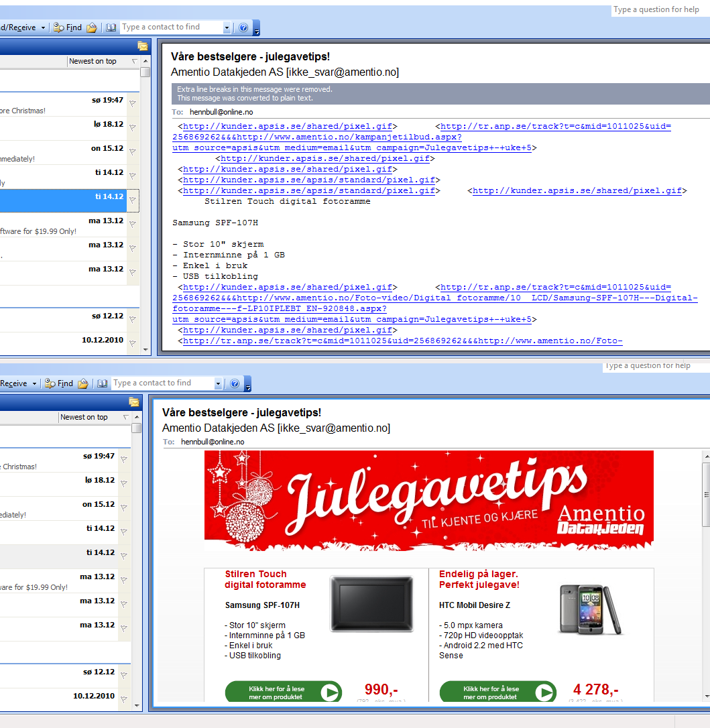Click Help icon in lower toolbar
Viewport: 710px width, 728px height.
pos(235,383)
